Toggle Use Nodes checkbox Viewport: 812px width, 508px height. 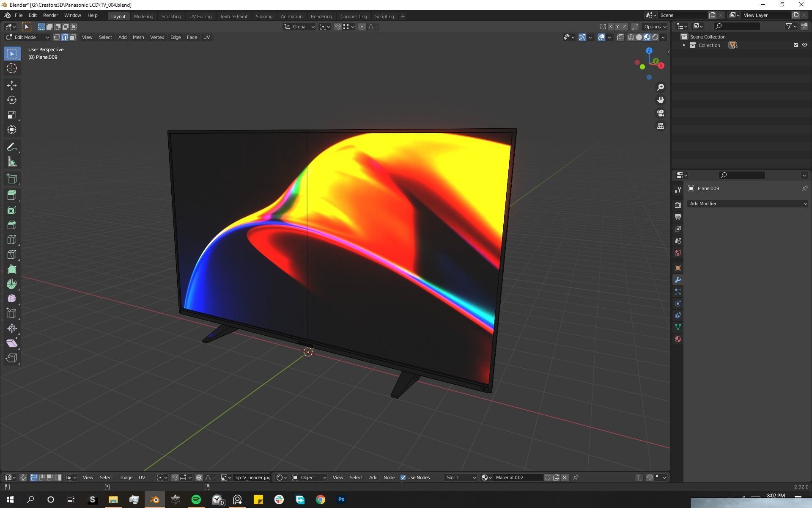[x=403, y=478]
